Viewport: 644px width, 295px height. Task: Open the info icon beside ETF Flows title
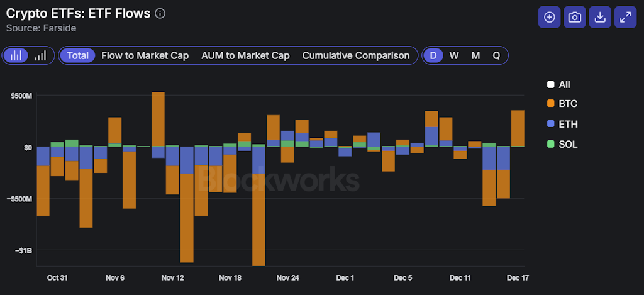click(160, 14)
